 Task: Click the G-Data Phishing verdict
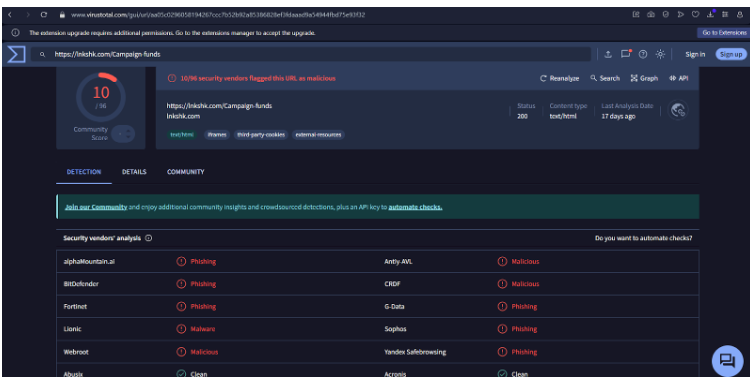point(518,306)
